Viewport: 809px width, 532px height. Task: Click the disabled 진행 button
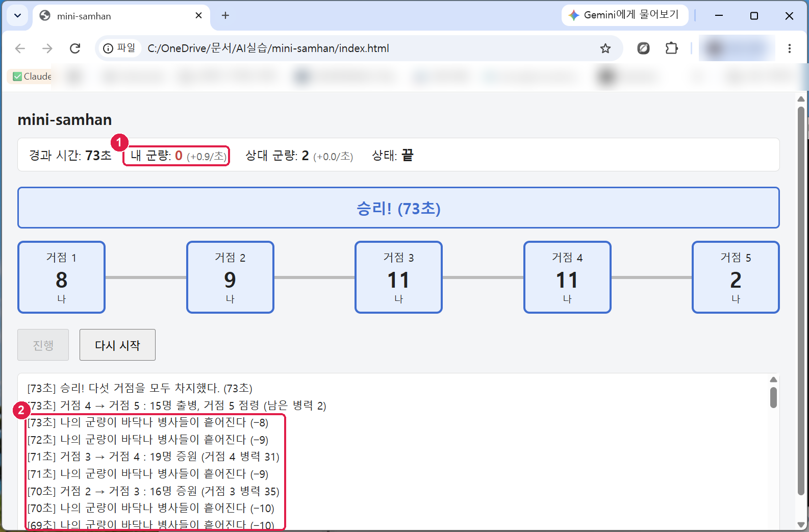coord(43,345)
